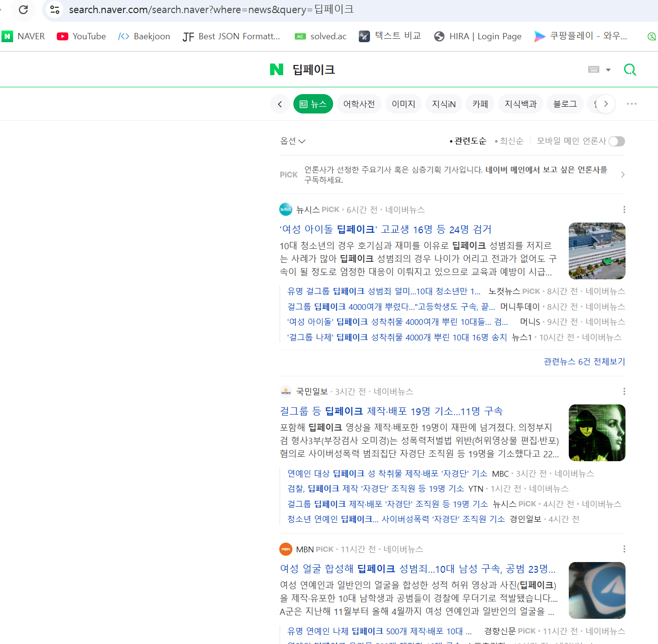Click Telegram thumbnail of MBN article

click(597, 590)
